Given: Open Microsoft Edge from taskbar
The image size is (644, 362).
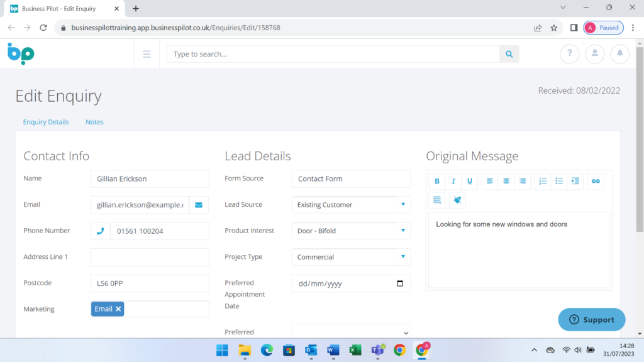Looking at the screenshot, I should click(267, 350).
